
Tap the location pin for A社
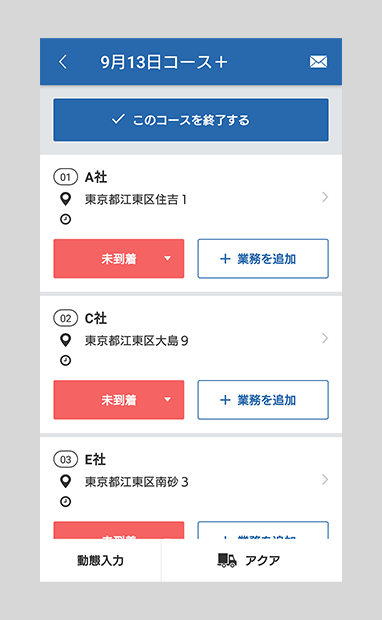66,199
